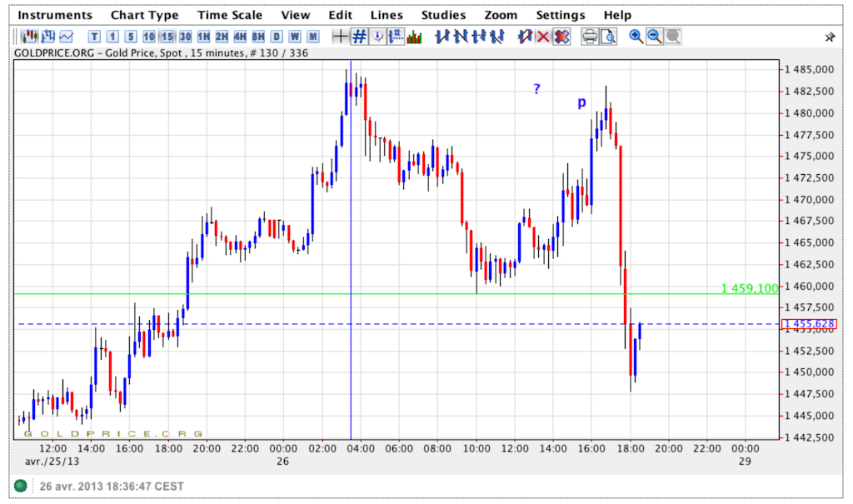This screenshot has height=504, width=853.
Task: Select the 15 minute time scale
Action: tap(167, 36)
